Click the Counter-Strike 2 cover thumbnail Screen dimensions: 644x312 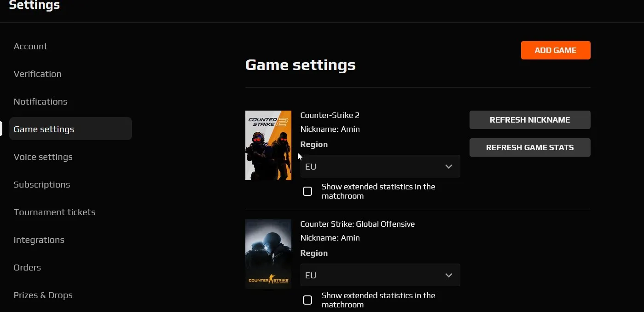[x=268, y=145]
